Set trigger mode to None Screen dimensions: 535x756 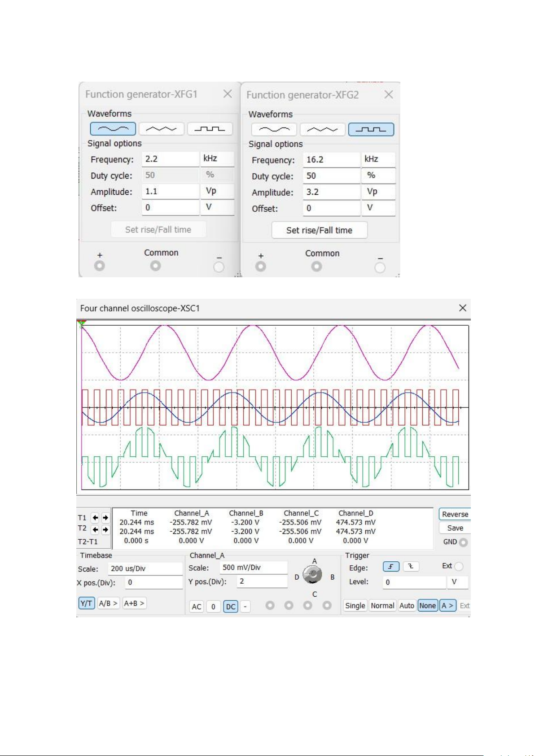tap(428, 606)
